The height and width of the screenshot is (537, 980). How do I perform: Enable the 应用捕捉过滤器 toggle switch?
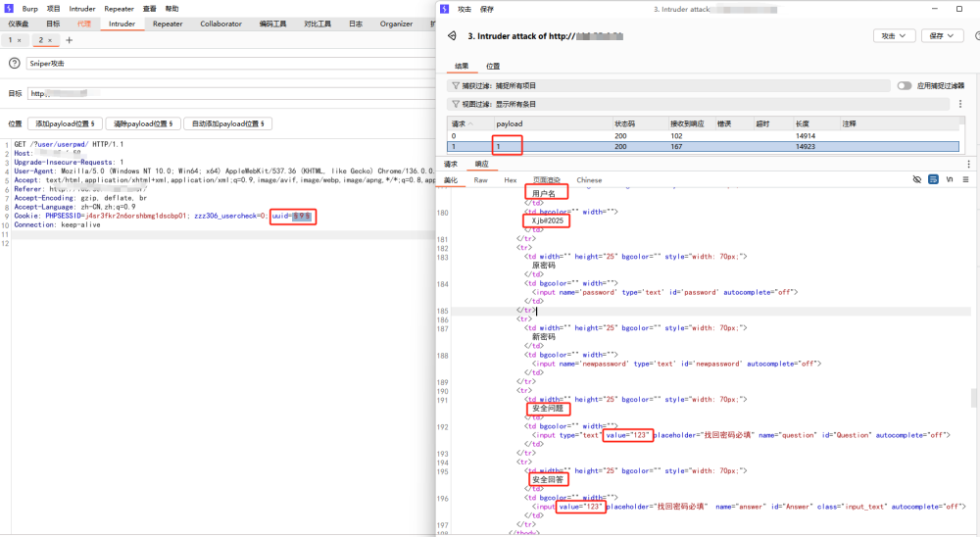[x=904, y=85]
